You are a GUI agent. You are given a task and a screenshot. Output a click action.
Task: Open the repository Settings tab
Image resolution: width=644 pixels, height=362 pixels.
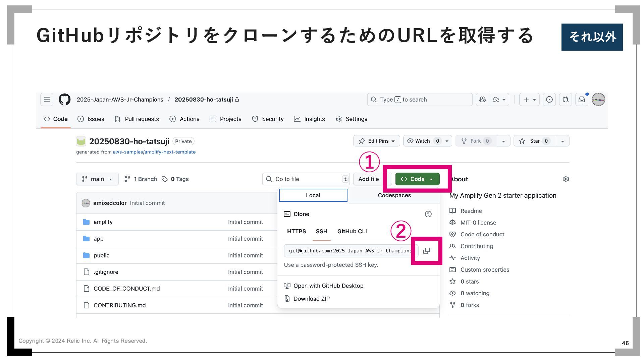[x=352, y=119]
